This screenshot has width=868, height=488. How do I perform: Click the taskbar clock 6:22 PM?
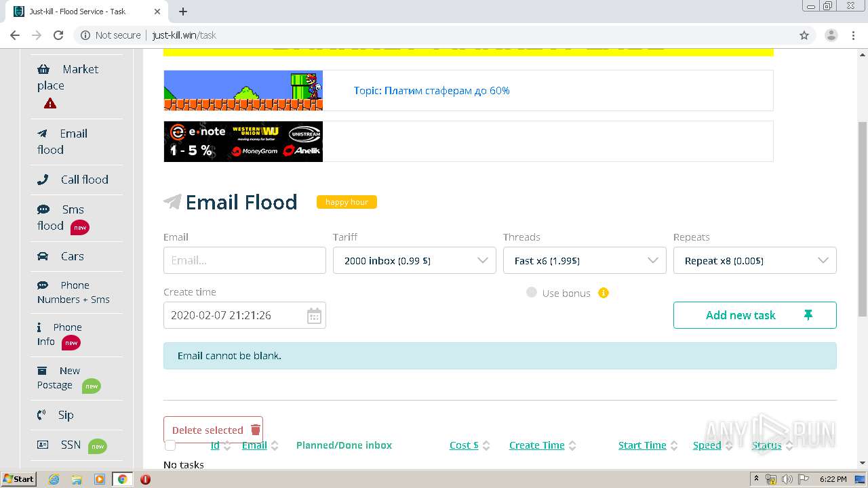(833, 479)
